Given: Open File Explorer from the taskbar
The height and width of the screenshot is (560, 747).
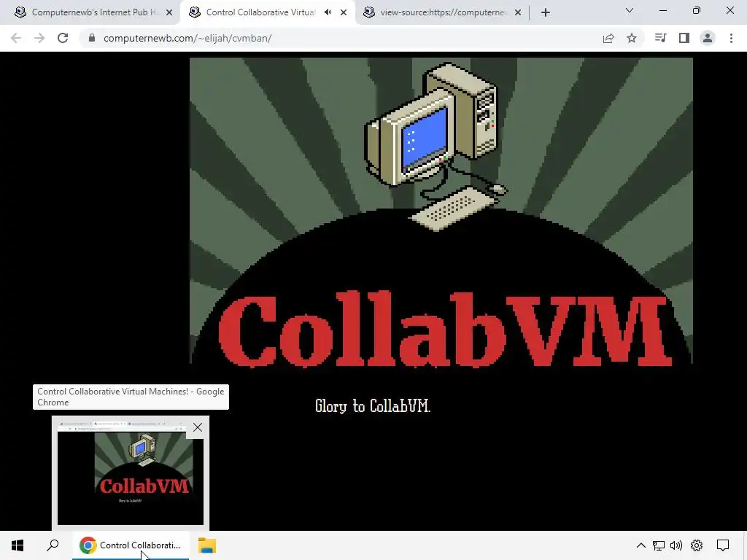Looking at the screenshot, I should pos(207,545).
